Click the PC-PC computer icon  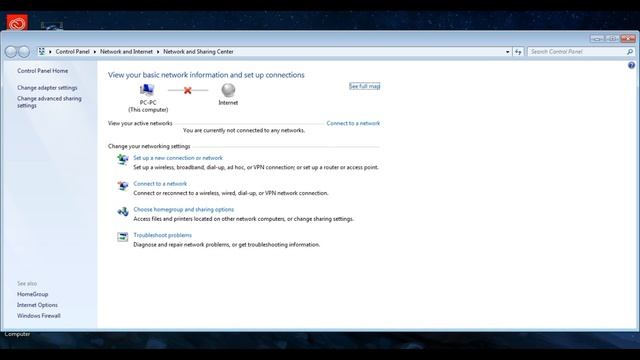pos(147,90)
